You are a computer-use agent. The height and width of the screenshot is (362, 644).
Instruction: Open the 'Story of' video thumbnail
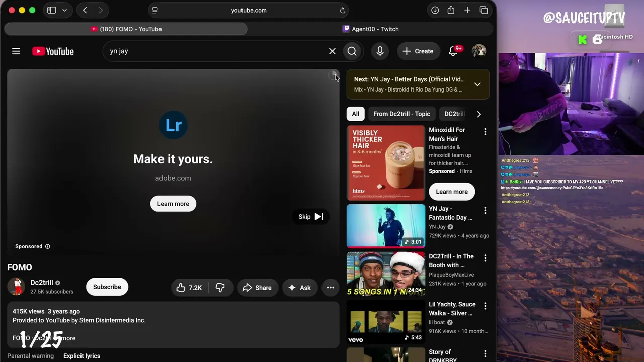[x=386, y=355]
